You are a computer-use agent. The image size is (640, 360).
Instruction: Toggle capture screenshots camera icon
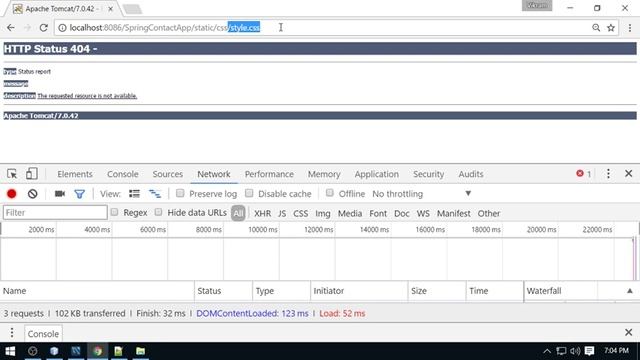pos(60,194)
